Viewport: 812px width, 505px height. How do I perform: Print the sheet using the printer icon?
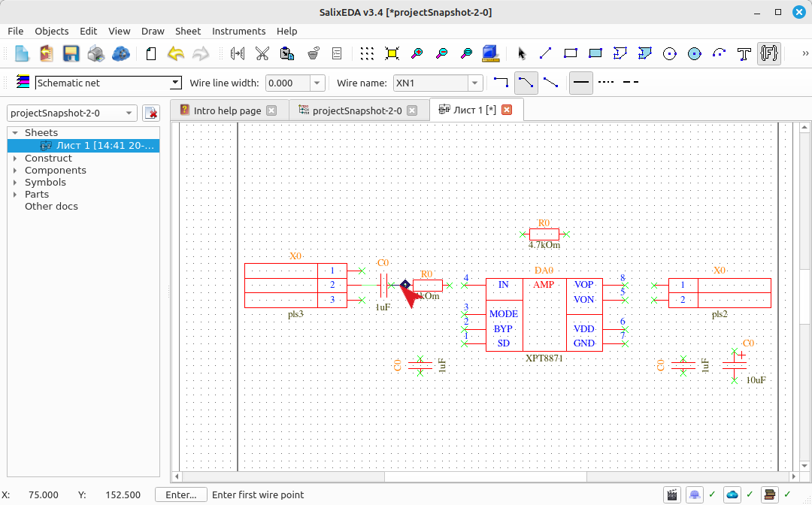[x=95, y=54]
